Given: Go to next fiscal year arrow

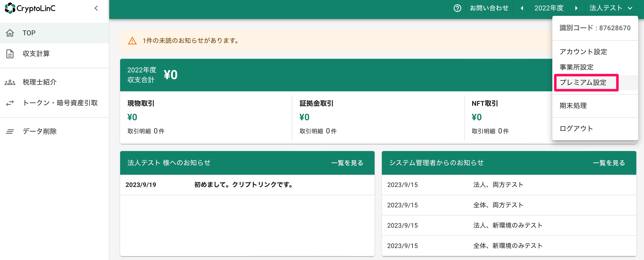Looking at the screenshot, I should pyautogui.click(x=576, y=8).
